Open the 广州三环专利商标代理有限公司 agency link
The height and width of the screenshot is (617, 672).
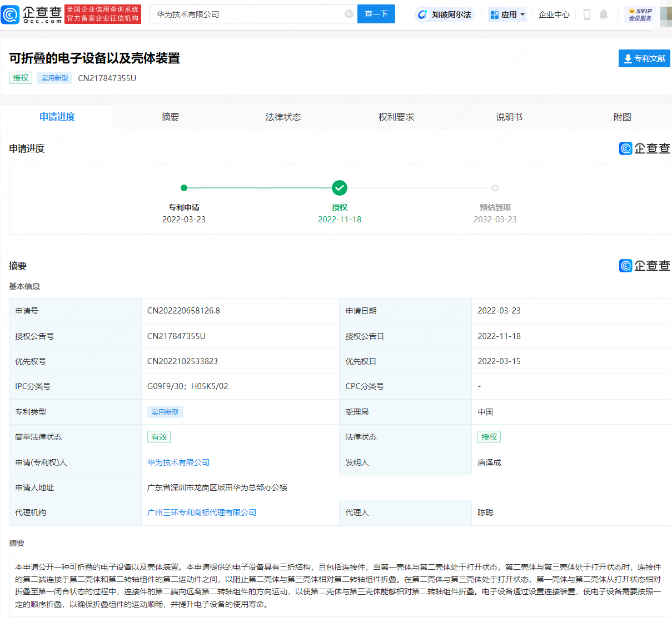click(202, 512)
